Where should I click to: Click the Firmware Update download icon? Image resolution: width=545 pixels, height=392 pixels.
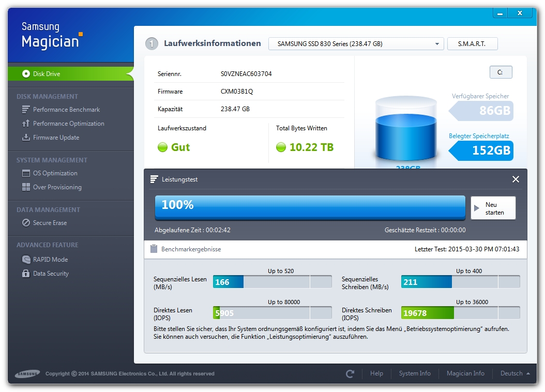(x=26, y=138)
